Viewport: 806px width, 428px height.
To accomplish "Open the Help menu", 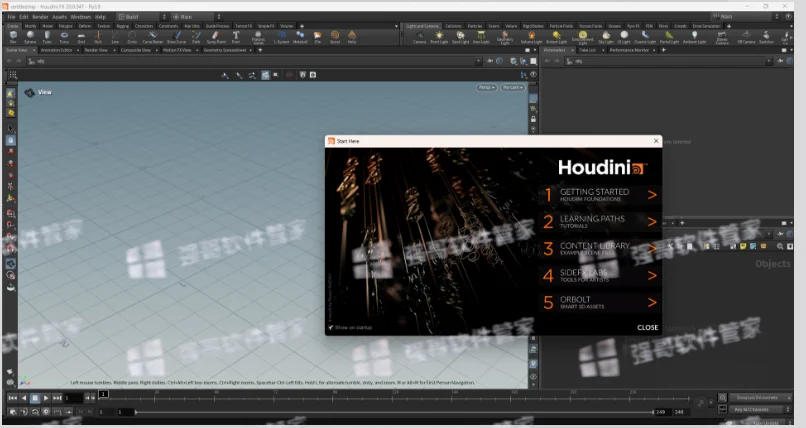I will [100, 17].
